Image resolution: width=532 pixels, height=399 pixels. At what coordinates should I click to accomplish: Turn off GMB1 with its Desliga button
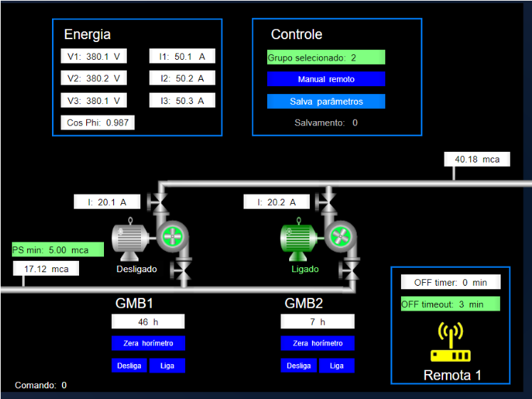130,366
